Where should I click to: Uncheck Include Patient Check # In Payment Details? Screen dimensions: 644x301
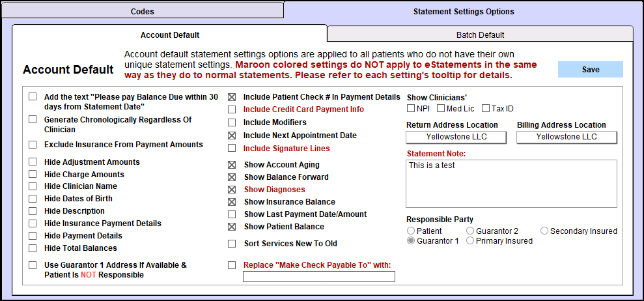pos(232,97)
